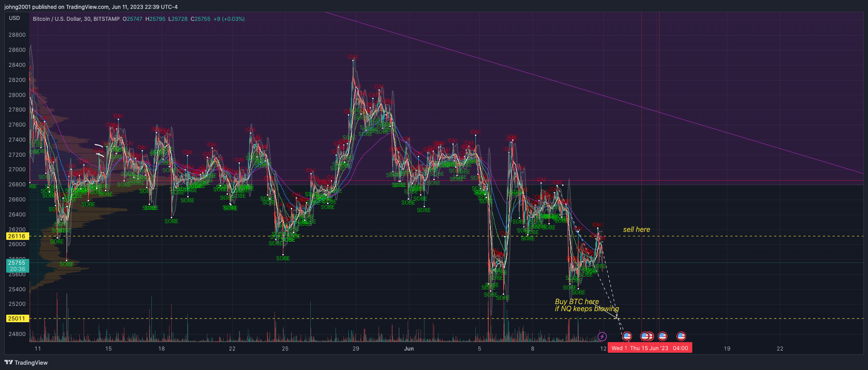This screenshot has height=370, width=868.
Task: Click the 15 date on time axis
Action: (108, 349)
